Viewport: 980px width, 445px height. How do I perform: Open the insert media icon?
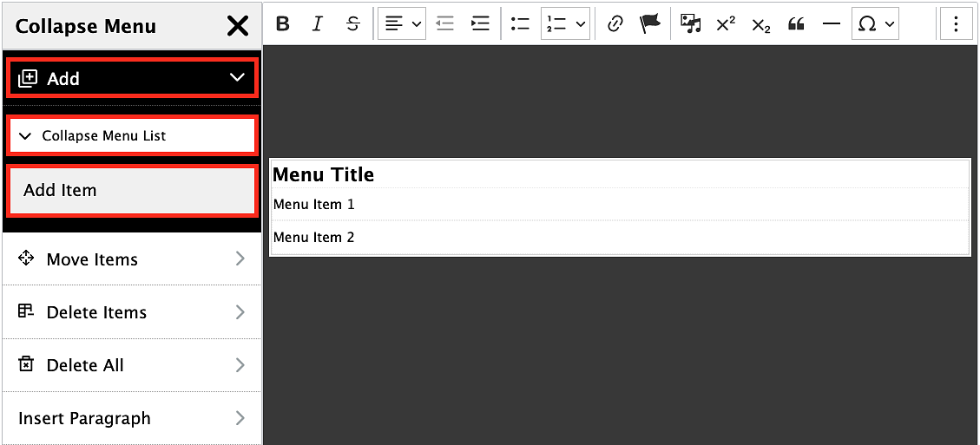tap(691, 23)
